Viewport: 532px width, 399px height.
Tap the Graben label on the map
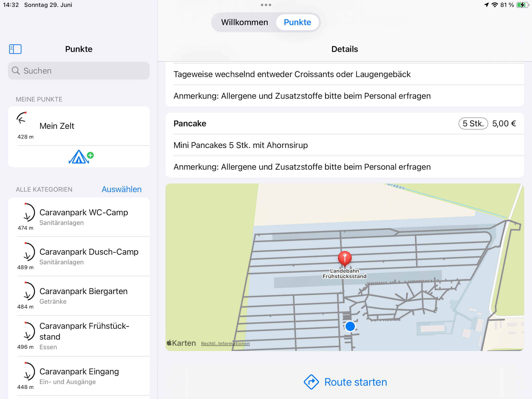[x=396, y=186]
